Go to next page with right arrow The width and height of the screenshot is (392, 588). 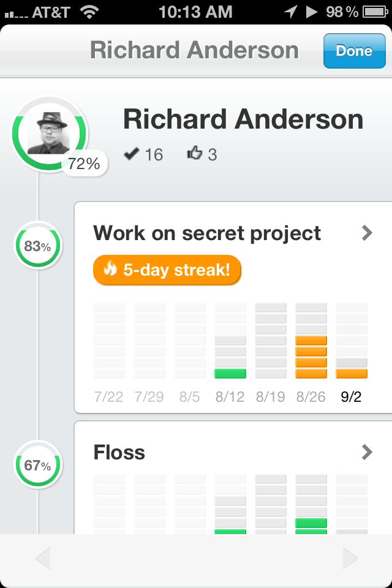(350, 559)
